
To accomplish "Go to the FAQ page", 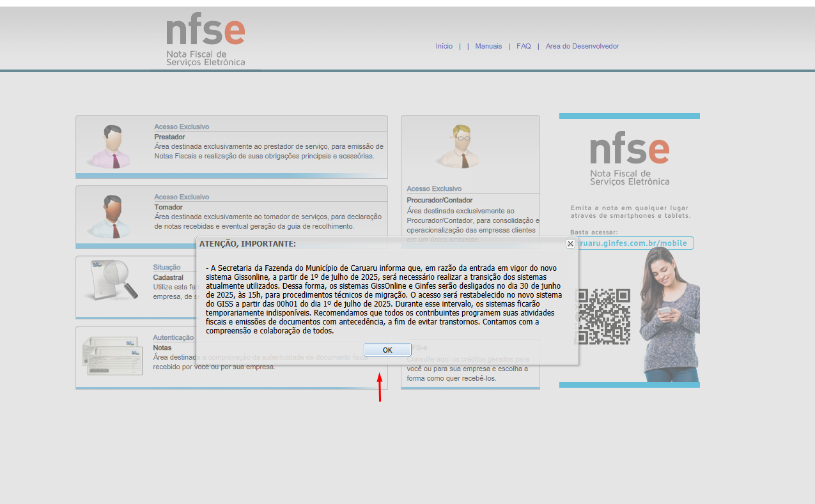I will point(524,46).
